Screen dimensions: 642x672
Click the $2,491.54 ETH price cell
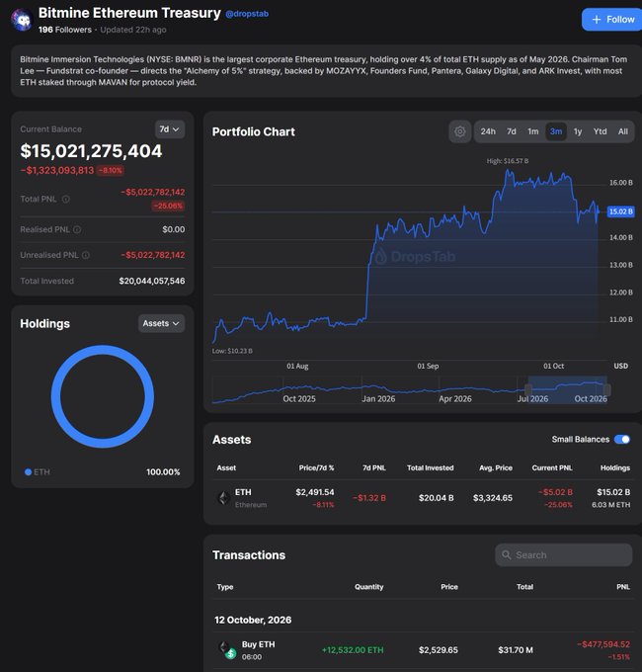pos(315,492)
